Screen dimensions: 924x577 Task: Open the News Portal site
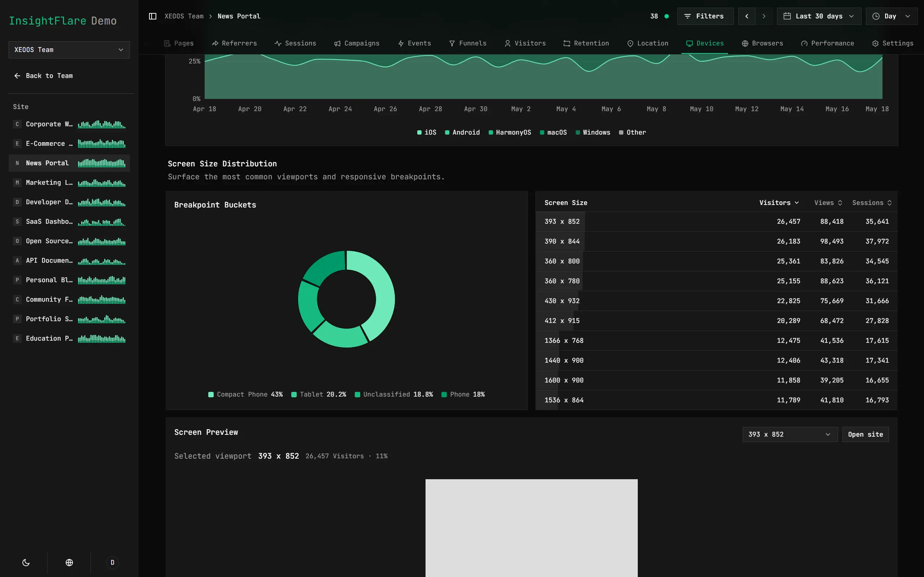(x=69, y=163)
